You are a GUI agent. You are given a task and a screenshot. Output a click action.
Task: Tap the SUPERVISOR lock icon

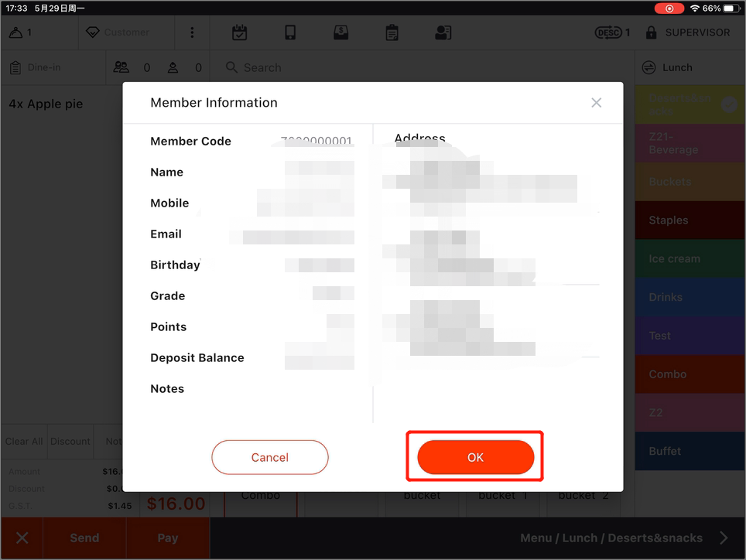point(651,32)
